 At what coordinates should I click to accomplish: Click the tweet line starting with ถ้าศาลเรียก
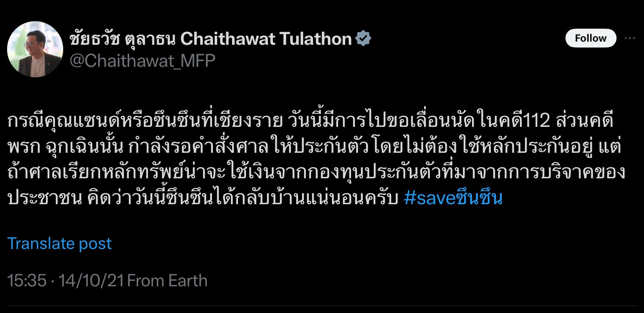[316, 172]
